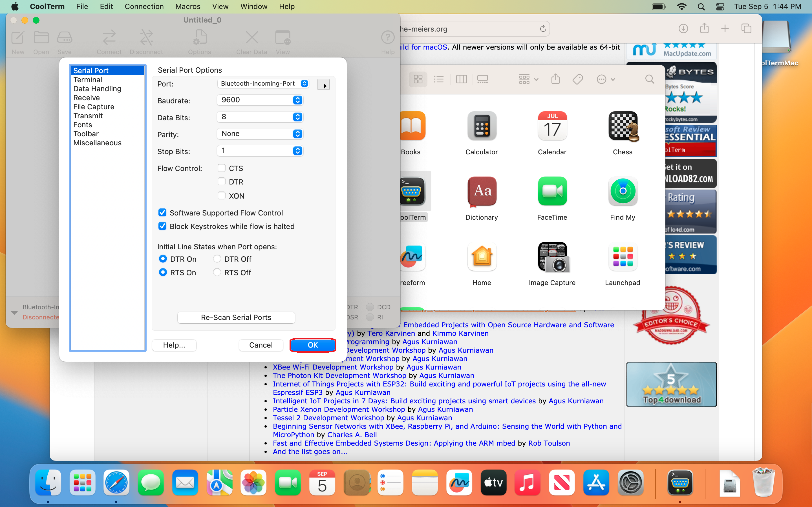
Task: Click the Finder search magnifier icon
Action: [x=650, y=79]
